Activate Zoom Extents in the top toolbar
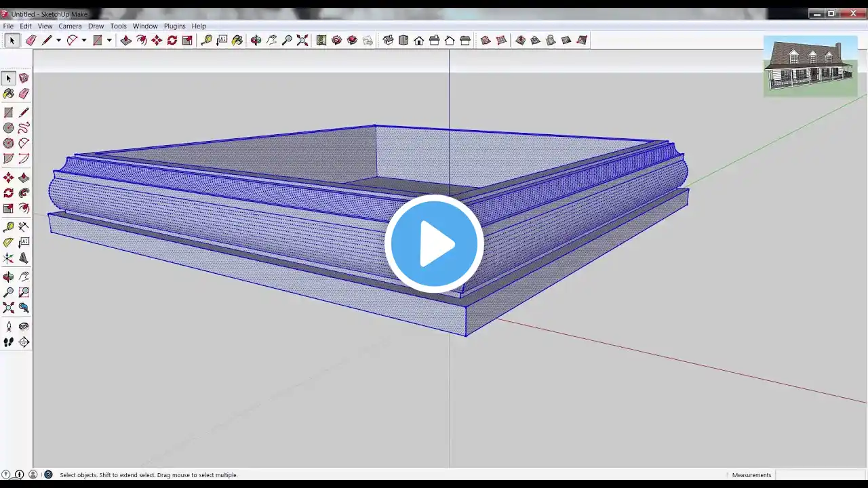 302,41
